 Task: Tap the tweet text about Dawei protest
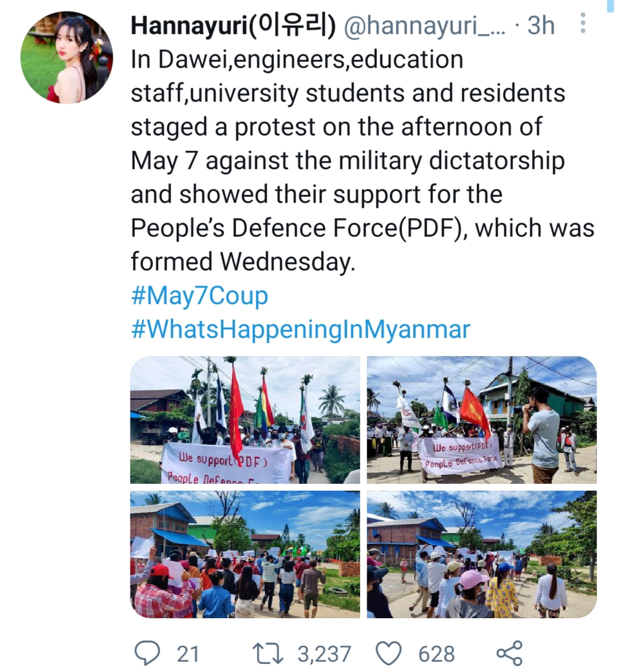pos(363,160)
